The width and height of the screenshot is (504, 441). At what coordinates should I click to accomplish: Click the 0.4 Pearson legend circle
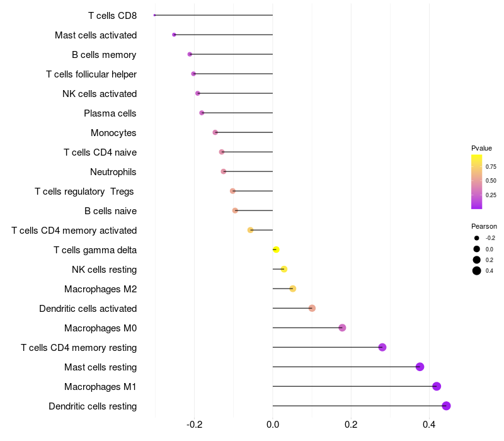coord(476,271)
